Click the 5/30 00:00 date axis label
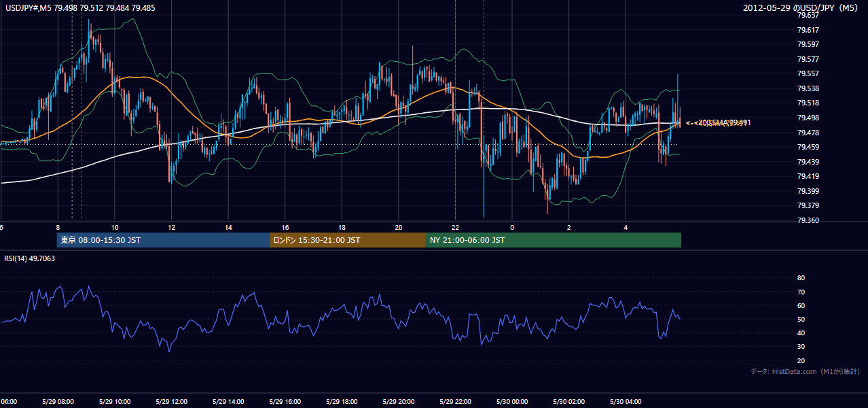 512,402
